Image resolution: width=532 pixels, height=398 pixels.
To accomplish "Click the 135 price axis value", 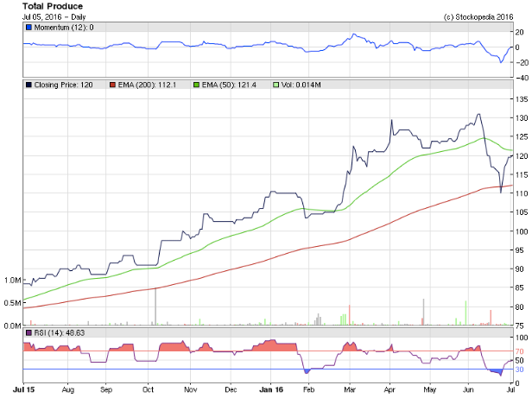I will 522,99.
